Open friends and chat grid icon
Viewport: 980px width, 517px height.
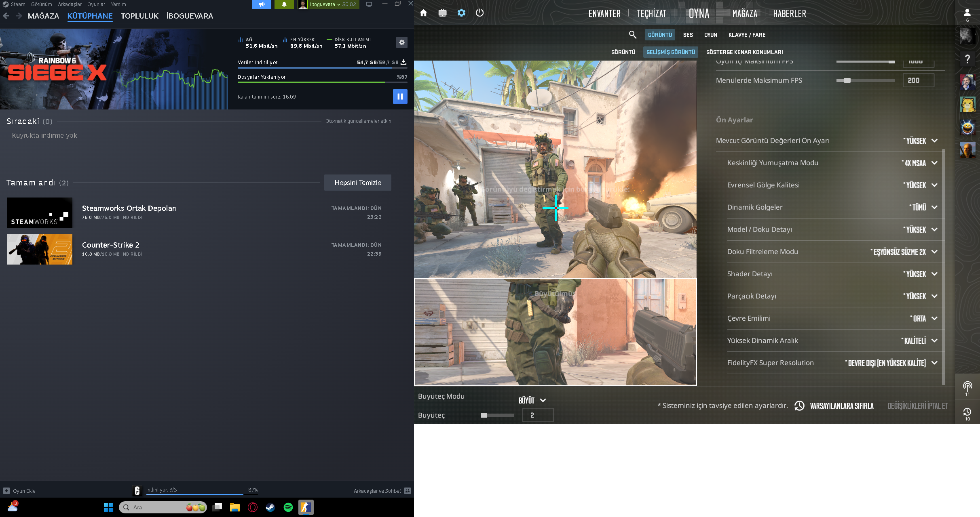point(408,491)
